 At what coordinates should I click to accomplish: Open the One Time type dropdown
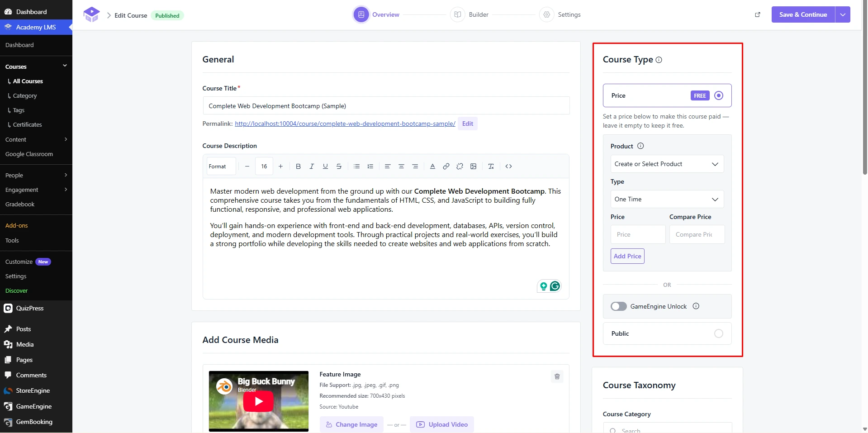tap(667, 199)
